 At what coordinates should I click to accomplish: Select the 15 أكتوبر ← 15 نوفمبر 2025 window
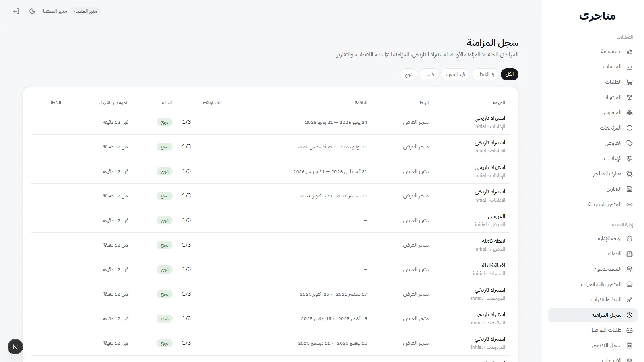(x=334, y=319)
